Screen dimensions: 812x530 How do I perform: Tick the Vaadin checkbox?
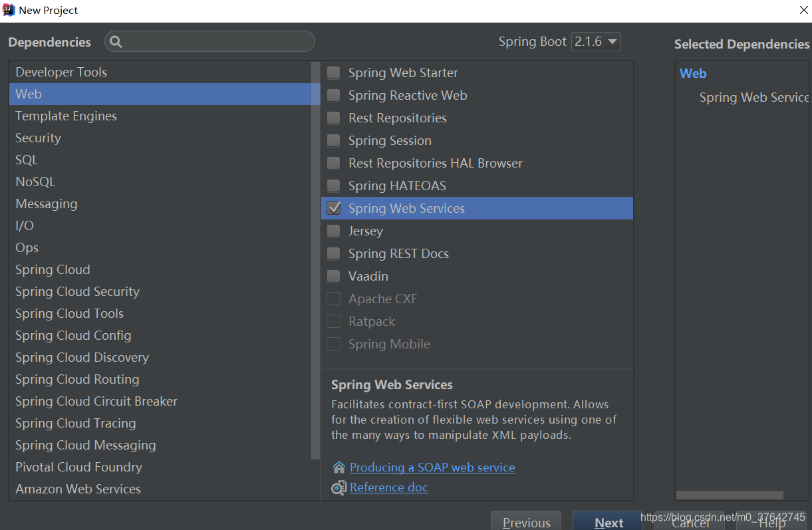click(334, 276)
